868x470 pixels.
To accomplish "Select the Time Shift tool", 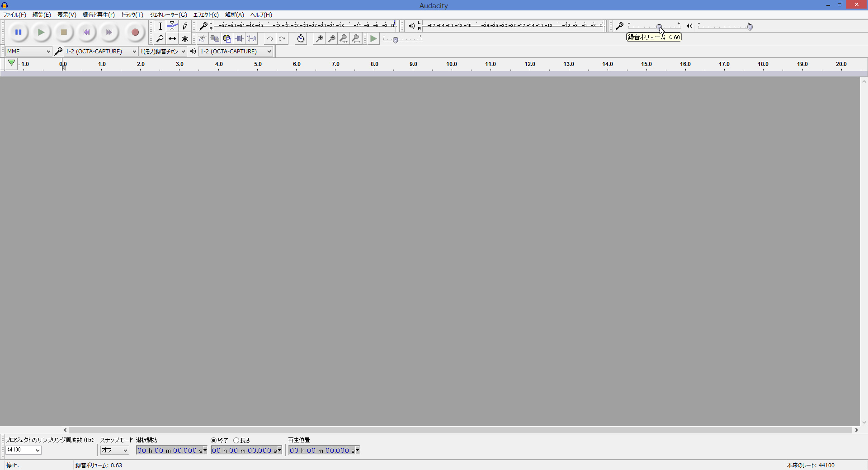I will pos(172,38).
